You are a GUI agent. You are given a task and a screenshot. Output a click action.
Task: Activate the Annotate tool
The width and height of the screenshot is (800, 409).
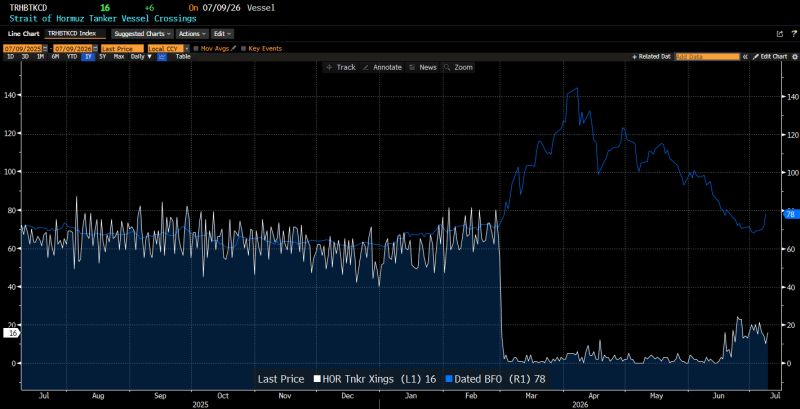pos(382,67)
